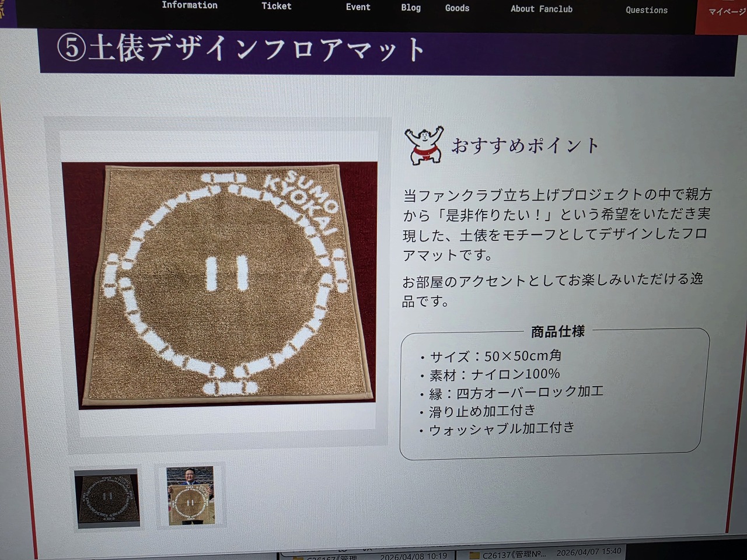Click the 土俵デザインフロアマット heading banner

tap(240, 49)
